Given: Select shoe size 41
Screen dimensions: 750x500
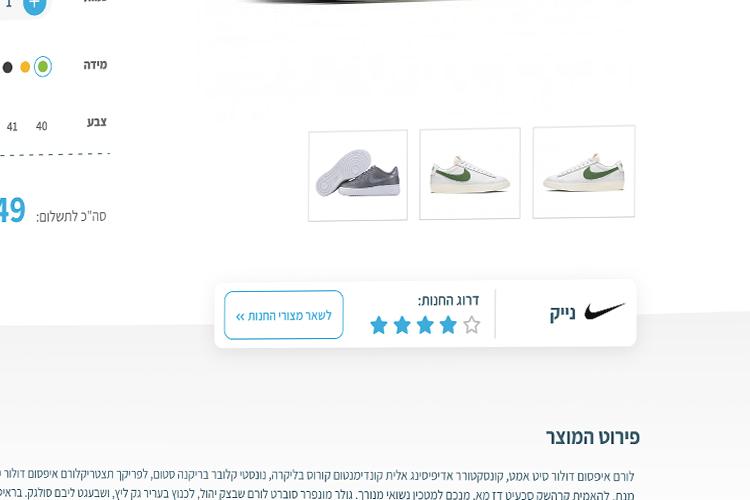Looking at the screenshot, I should click(12, 127).
